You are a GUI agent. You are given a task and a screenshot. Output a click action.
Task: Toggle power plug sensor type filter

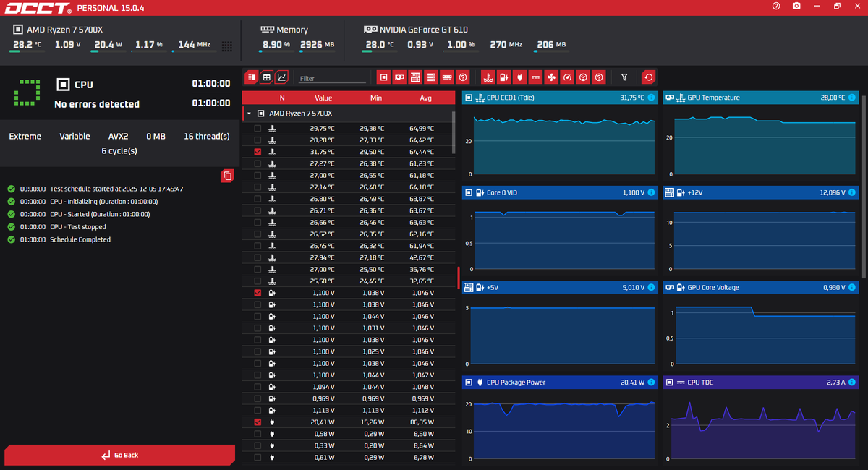tap(519, 77)
